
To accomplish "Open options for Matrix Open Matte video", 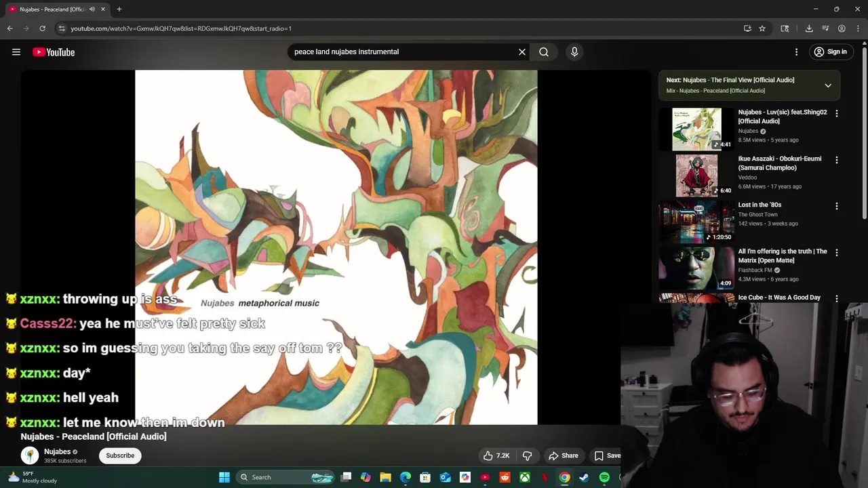I will [837, 252].
